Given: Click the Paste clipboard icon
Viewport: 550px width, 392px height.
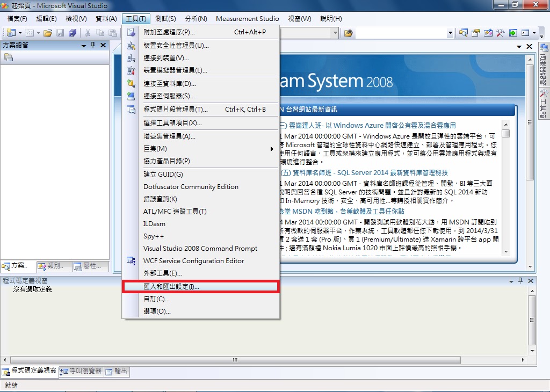Looking at the screenshot, I should click(113, 33).
